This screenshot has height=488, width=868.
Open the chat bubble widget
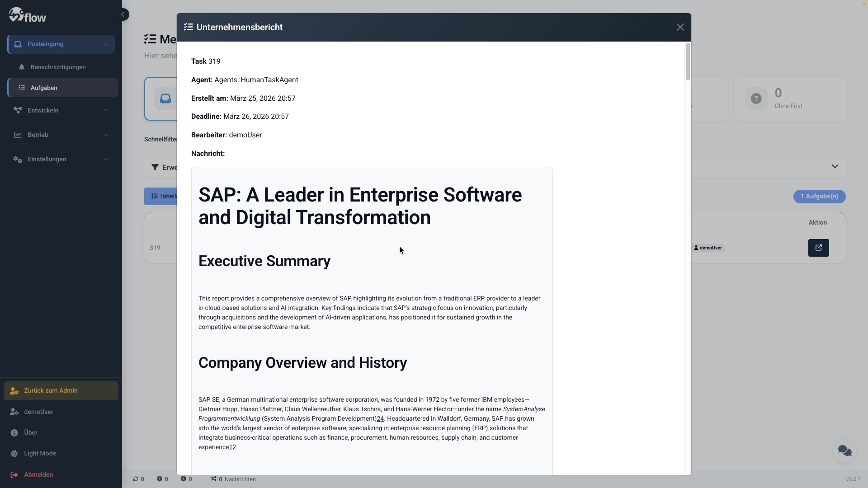[844, 450]
